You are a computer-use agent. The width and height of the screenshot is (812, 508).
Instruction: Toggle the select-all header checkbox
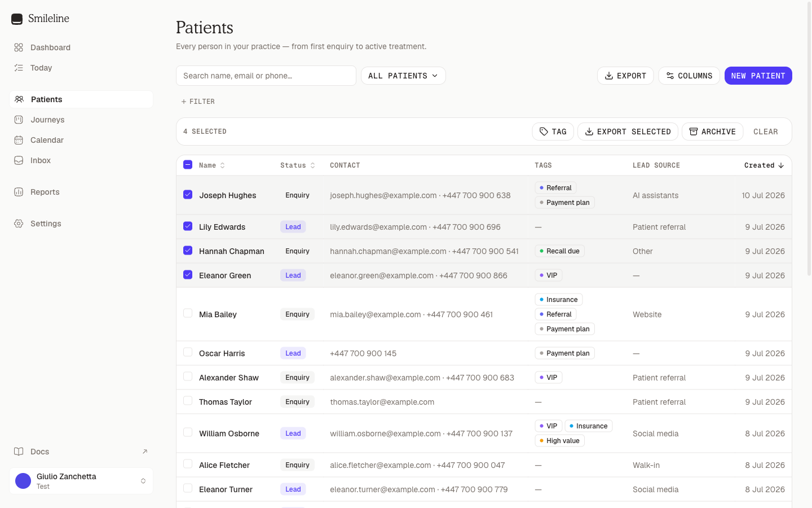(x=188, y=165)
